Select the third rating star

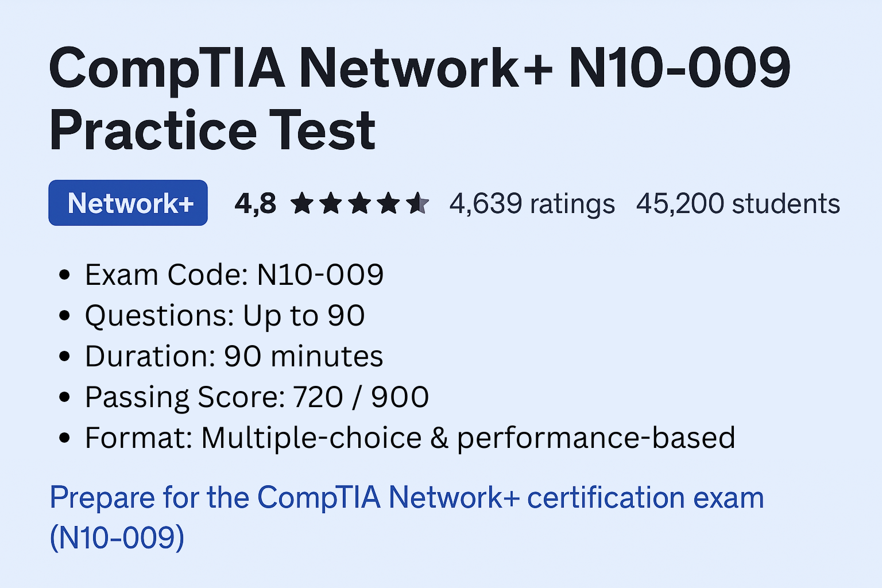360,204
